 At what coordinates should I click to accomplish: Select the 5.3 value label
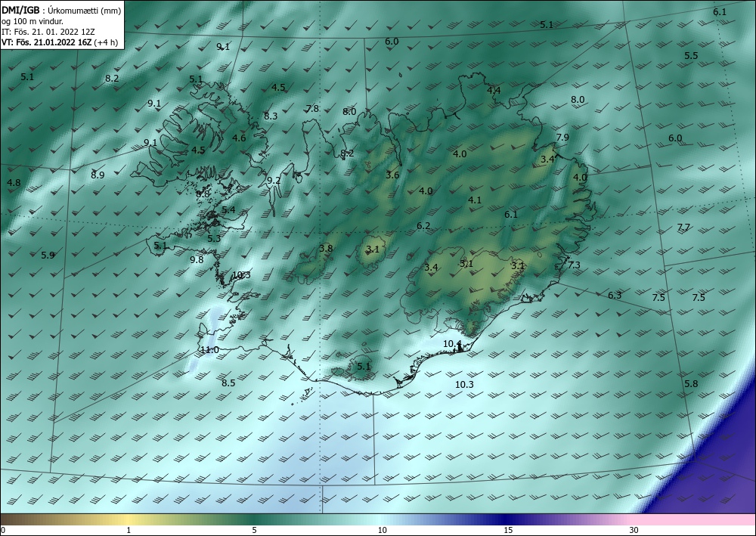coord(214,239)
